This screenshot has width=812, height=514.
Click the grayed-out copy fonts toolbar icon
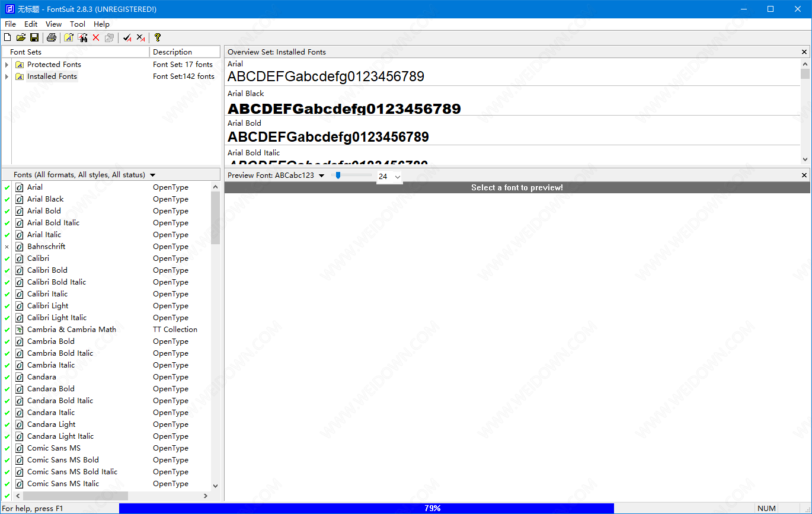pos(109,38)
